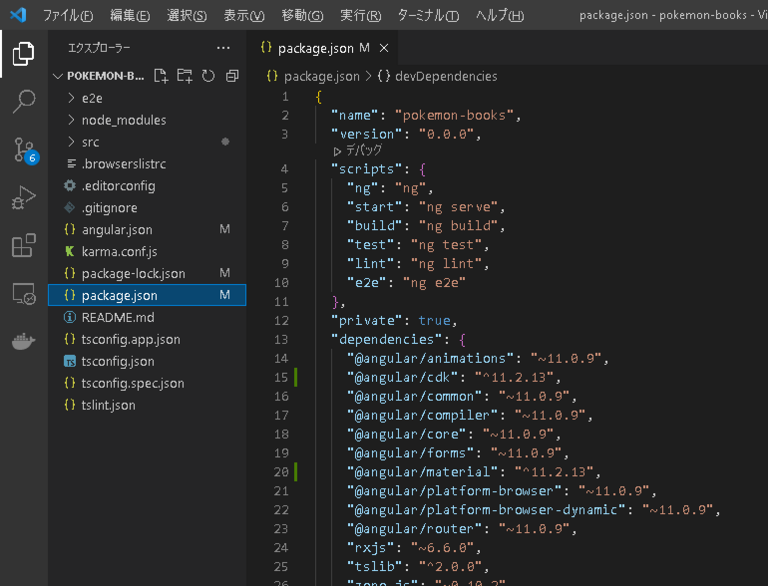Open explorer more actions ellipsis menu
Screen dimensions: 768x586
pos(223,48)
